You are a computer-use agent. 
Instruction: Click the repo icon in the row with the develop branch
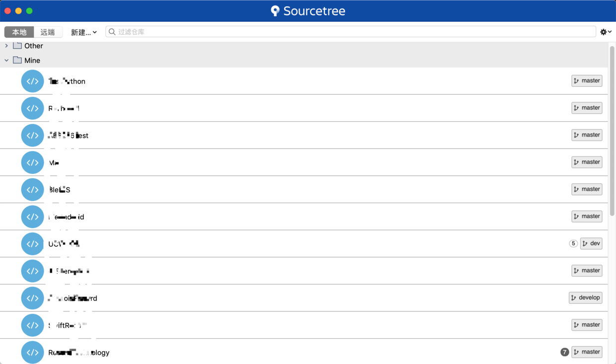[x=32, y=298]
